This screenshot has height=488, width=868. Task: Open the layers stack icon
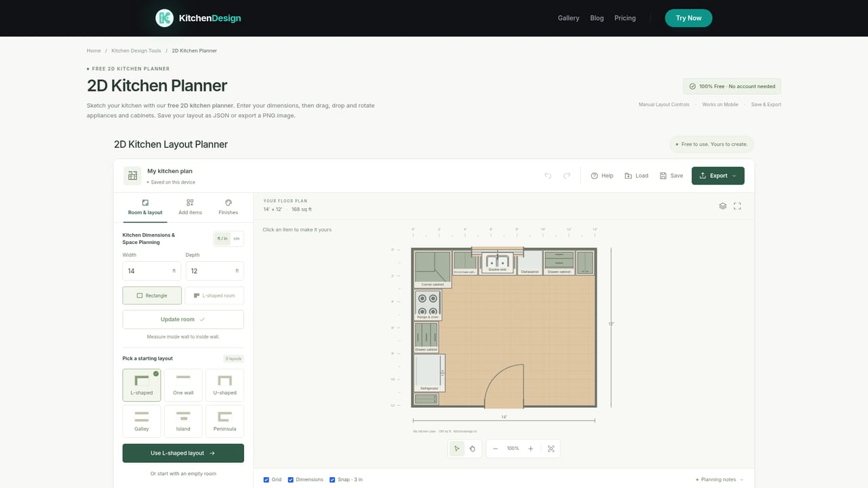point(723,206)
